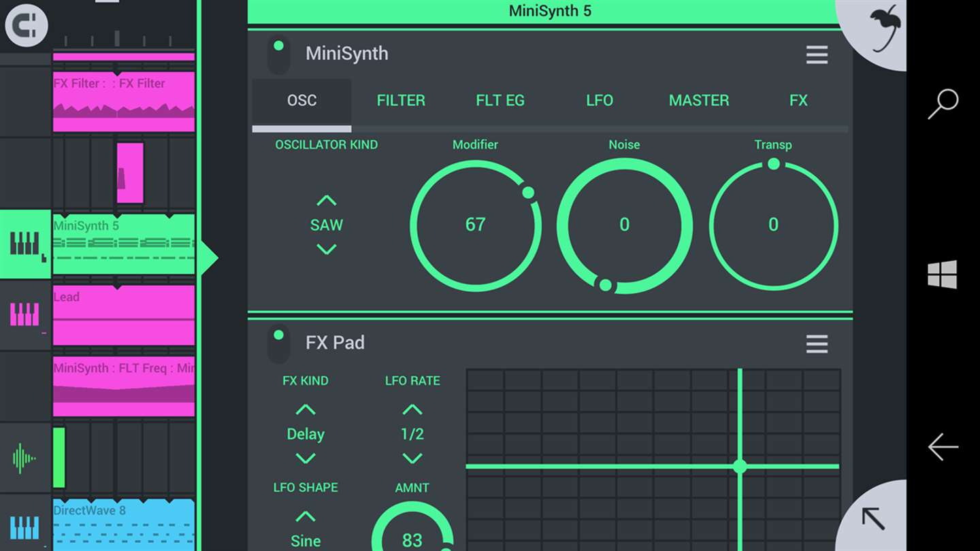Select the Lead pattern clip
Image resolution: width=980 pixels, height=551 pixels.
click(x=124, y=316)
